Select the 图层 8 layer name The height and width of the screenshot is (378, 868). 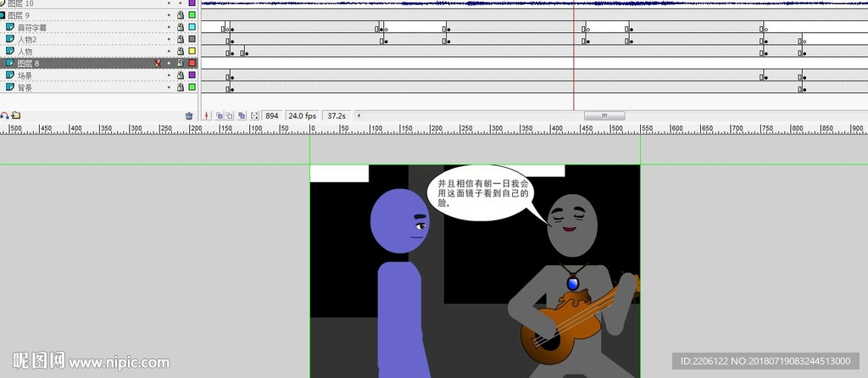coord(28,64)
